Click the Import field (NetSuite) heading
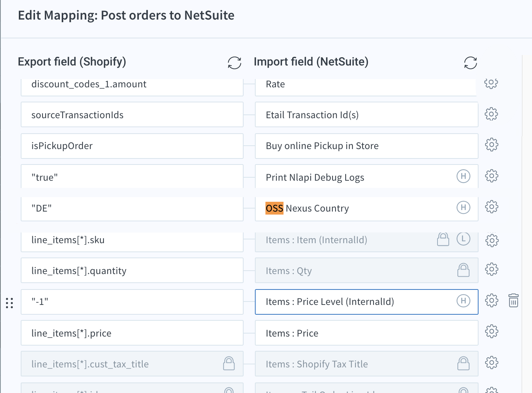This screenshot has width=532, height=393. [x=311, y=62]
